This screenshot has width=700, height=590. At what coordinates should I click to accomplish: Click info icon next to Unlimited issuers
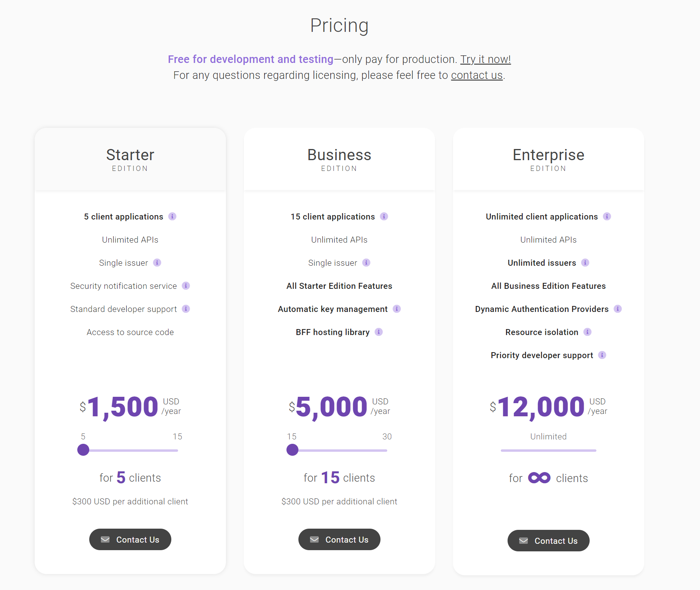pyautogui.click(x=585, y=263)
